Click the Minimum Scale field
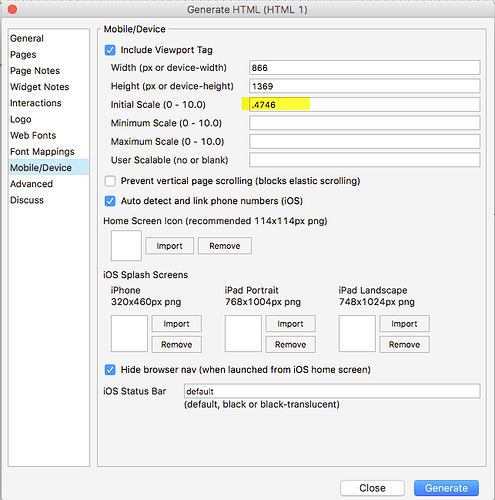 [x=364, y=123]
